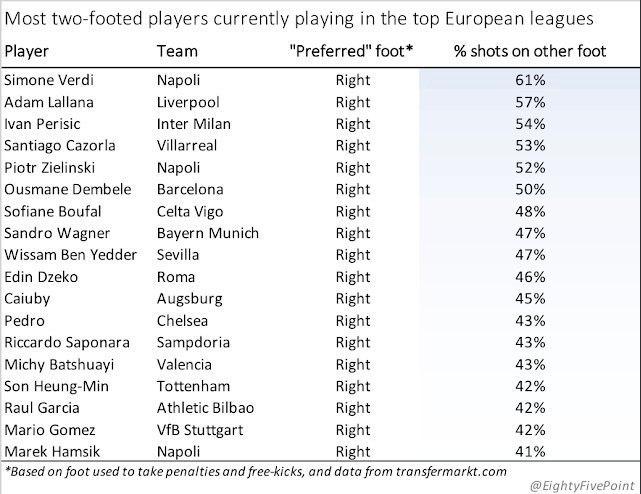Click the Athletic Bilbao cell
Viewport: 641px width, 494px height.
(x=205, y=408)
